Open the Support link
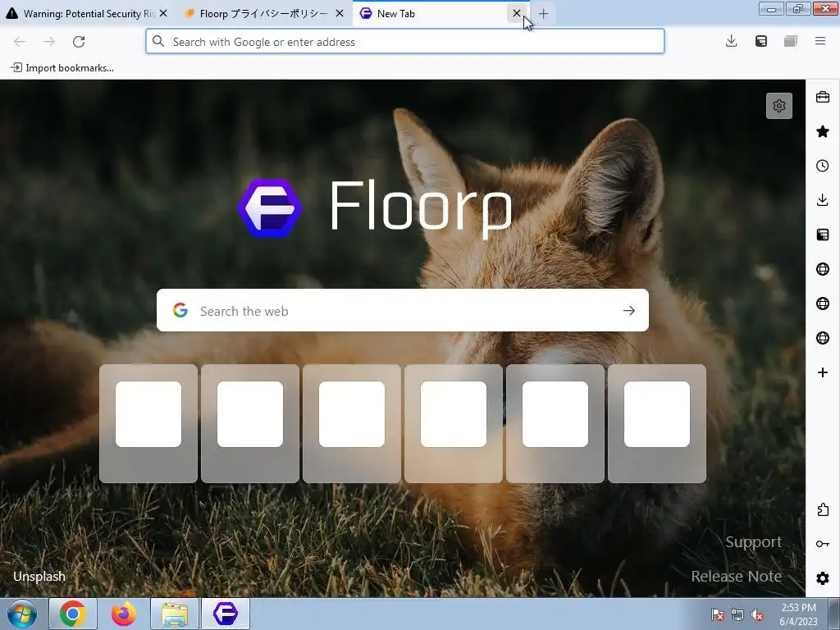The height and width of the screenshot is (630, 840). pos(753,541)
